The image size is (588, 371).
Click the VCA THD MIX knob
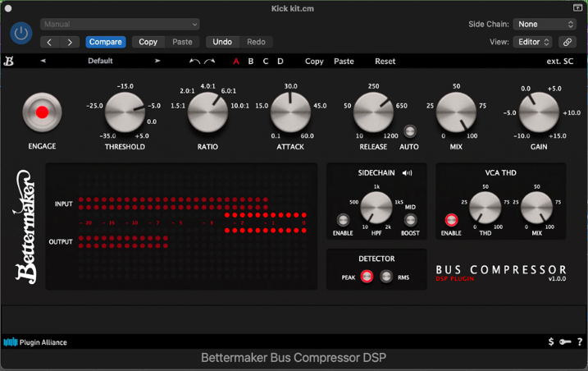536,208
